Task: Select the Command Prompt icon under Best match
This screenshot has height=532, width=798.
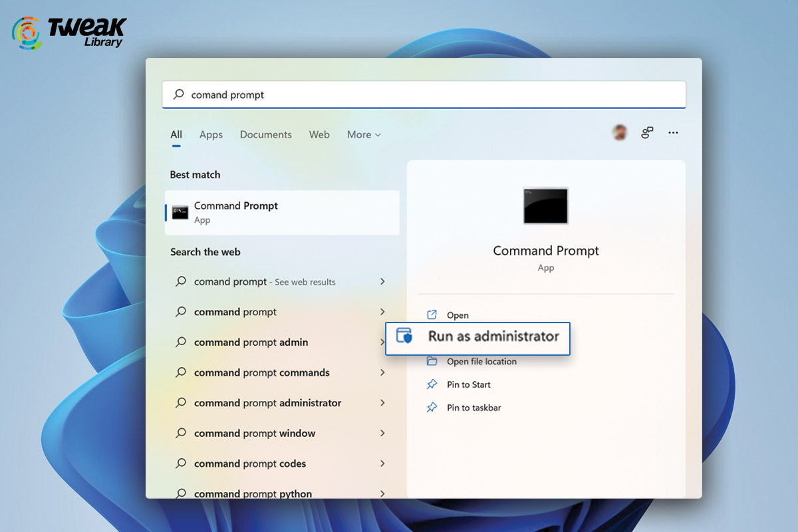Action: 180,211
